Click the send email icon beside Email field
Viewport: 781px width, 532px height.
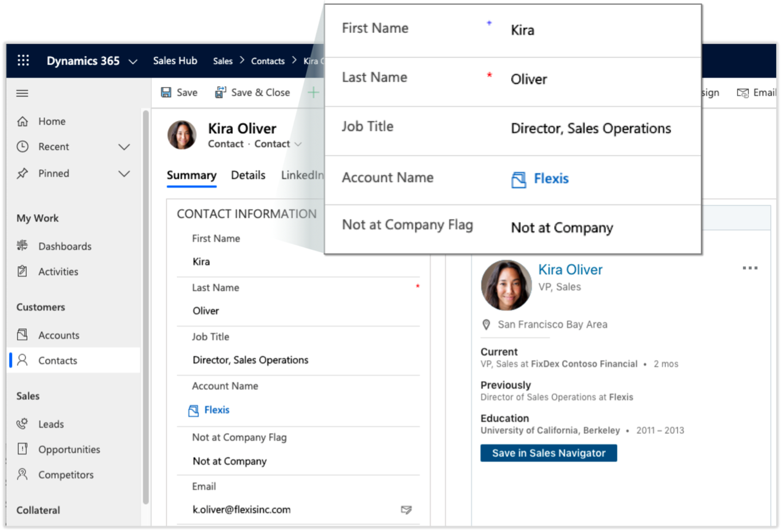pos(406,510)
